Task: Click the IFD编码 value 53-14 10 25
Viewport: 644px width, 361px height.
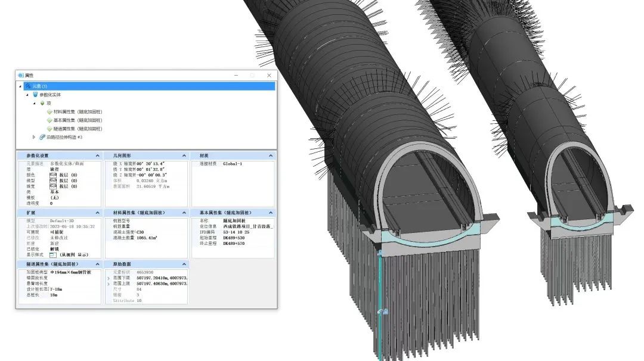Action: coord(236,232)
